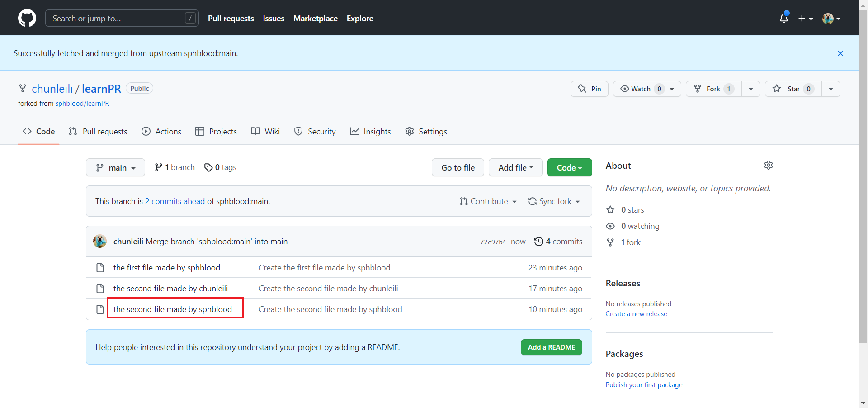Image resolution: width=868 pixels, height=408 pixels.
Task: Open the 2 commits ahead link
Action: pyautogui.click(x=175, y=201)
